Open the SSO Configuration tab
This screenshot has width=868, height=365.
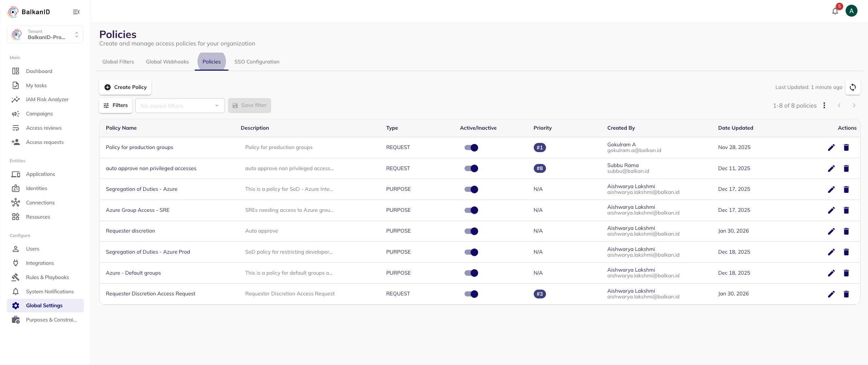[x=257, y=62]
